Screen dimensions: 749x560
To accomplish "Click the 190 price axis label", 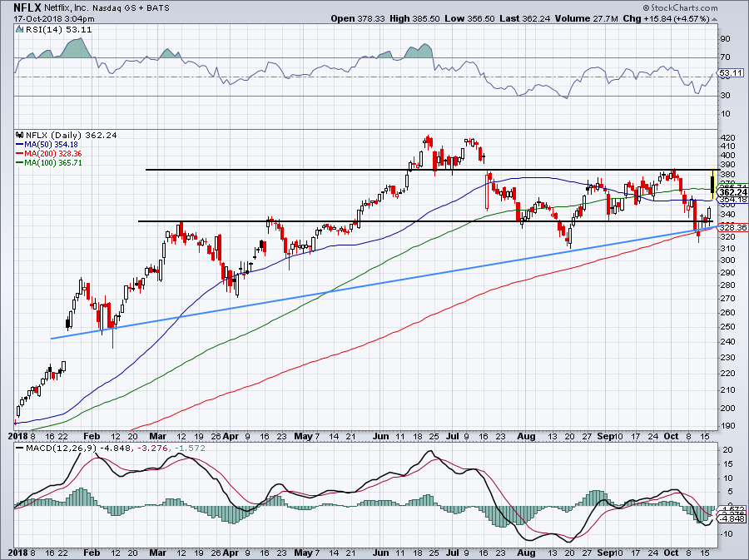I will click(x=728, y=426).
